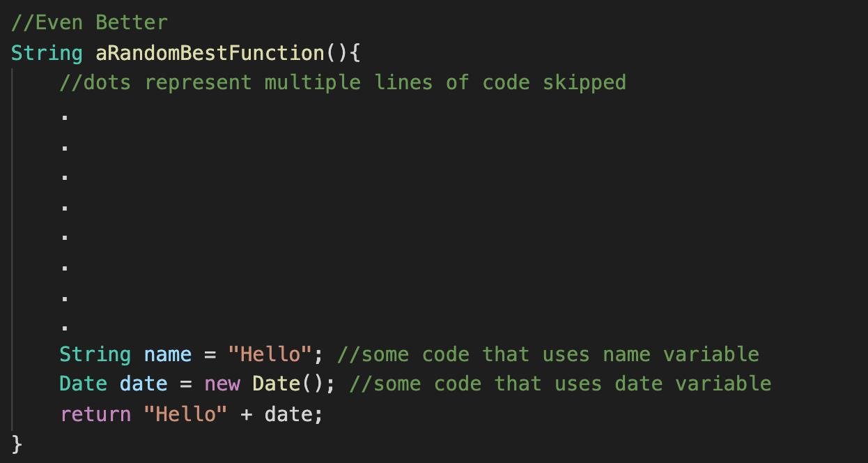Click the 'new' keyword

222,384
